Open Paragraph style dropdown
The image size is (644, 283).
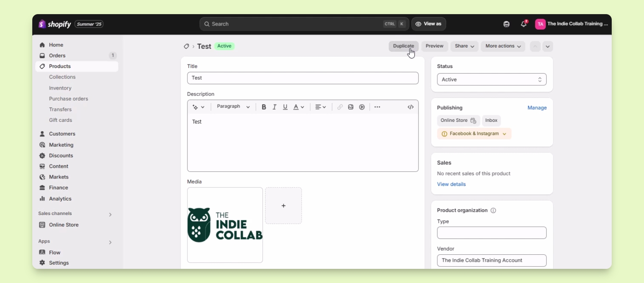[x=233, y=107]
